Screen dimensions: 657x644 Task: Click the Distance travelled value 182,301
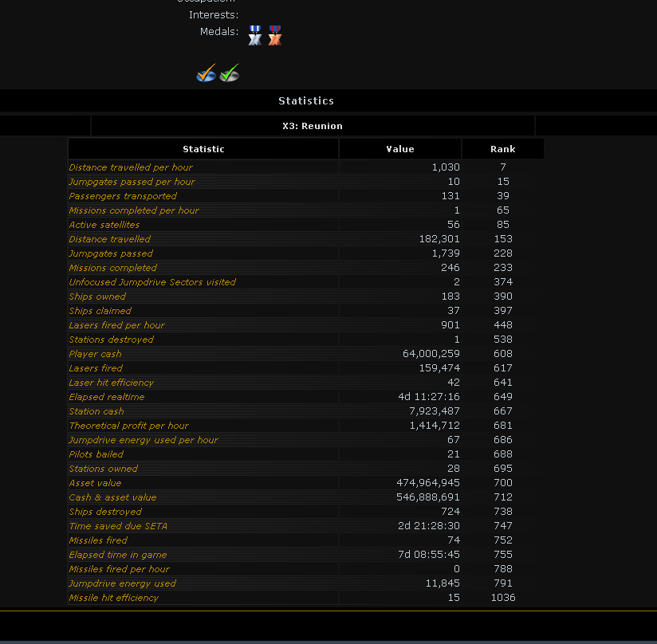click(x=439, y=239)
